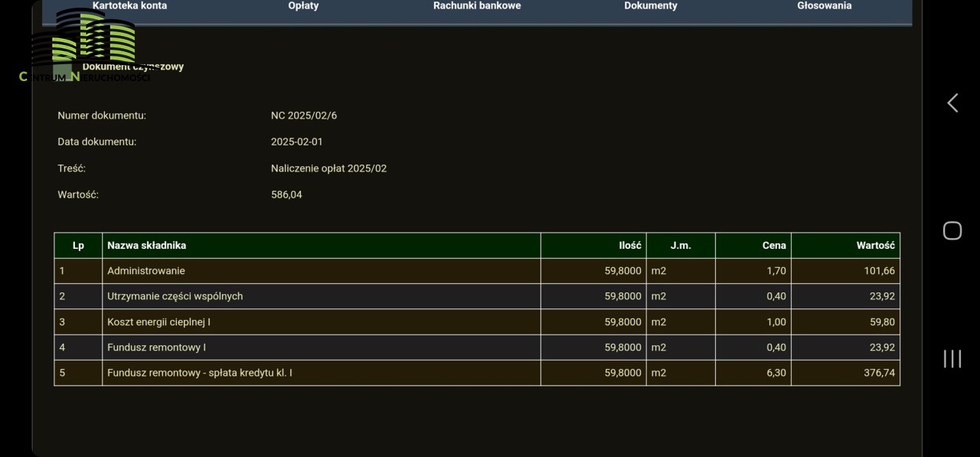Click the Nazwa składnika column header
The image size is (980, 457).
coord(146,246)
